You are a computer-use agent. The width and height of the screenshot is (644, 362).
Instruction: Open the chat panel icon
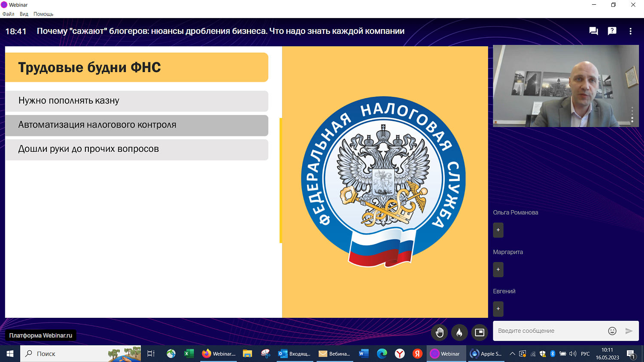click(594, 31)
